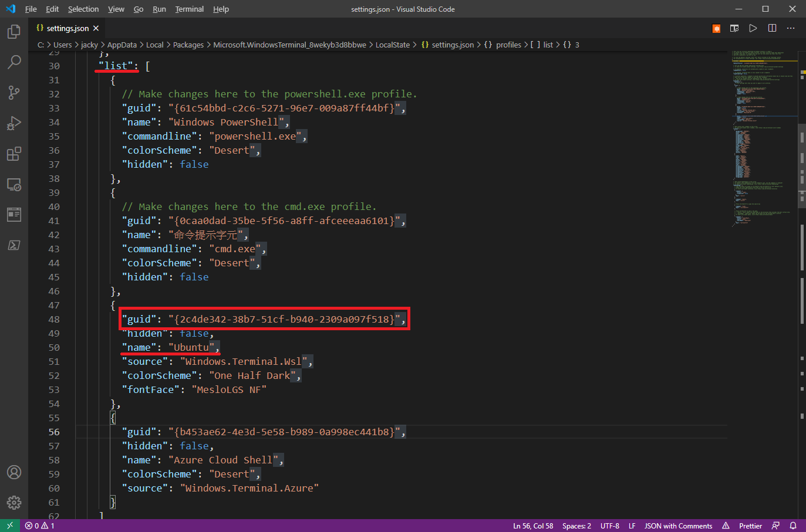Click the "Ubuntu" name value
Viewport: 806px width, 532px height.
[x=191, y=347]
